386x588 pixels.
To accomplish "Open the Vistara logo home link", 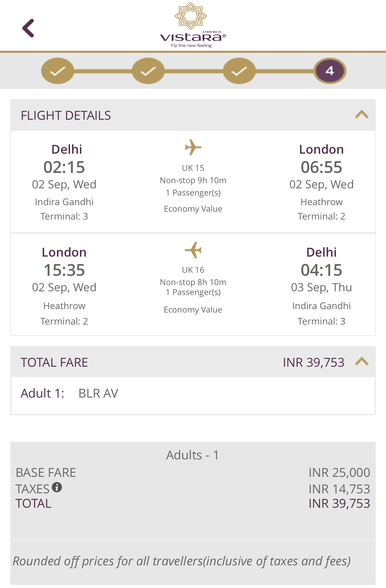I will click(193, 25).
